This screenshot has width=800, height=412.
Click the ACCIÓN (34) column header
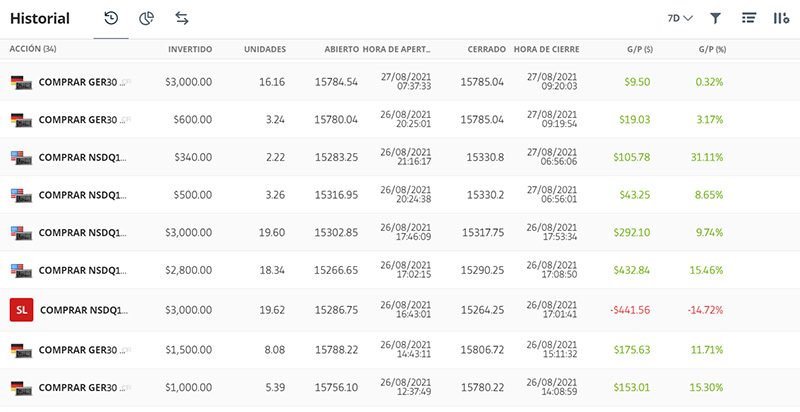point(33,49)
